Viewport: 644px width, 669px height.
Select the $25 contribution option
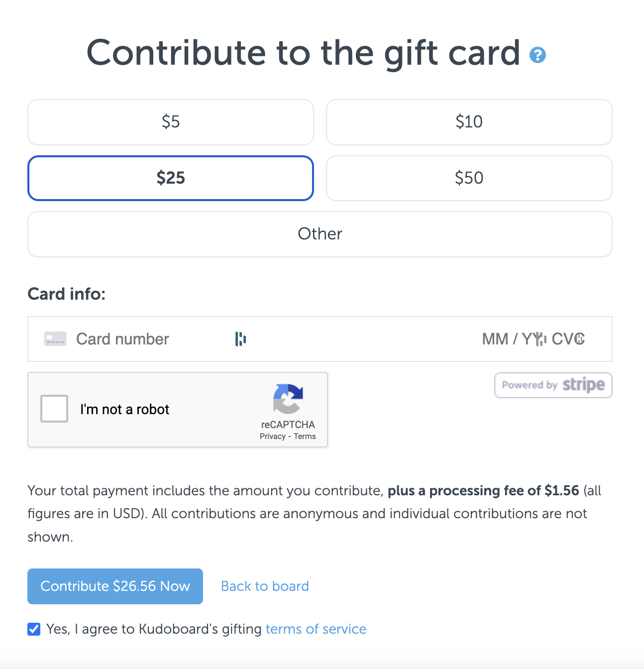click(x=171, y=178)
